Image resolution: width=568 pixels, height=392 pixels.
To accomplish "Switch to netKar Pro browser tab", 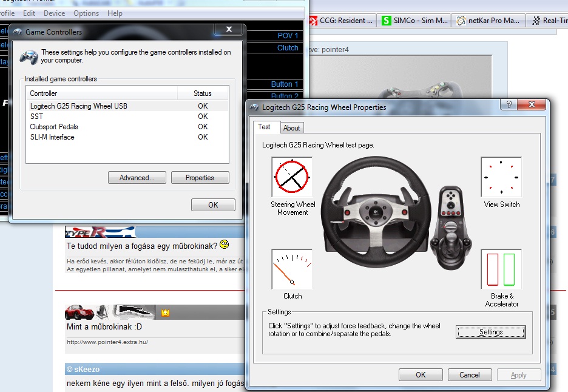I will [x=488, y=21].
